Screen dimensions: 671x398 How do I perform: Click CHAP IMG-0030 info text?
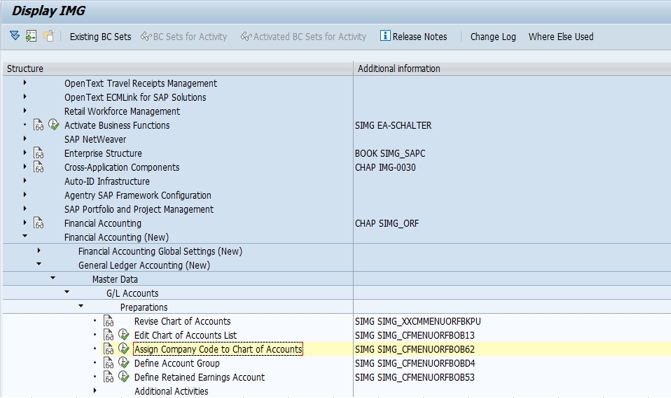[x=385, y=167]
